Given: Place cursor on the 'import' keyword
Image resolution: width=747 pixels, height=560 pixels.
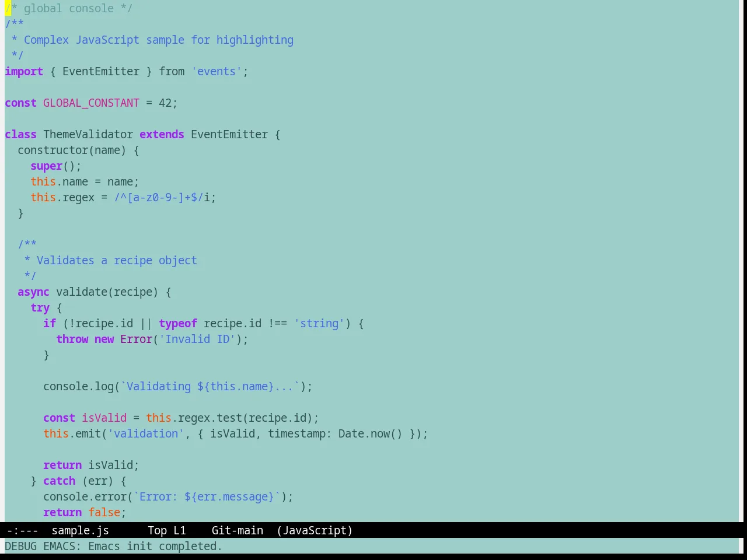Looking at the screenshot, I should (24, 71).
